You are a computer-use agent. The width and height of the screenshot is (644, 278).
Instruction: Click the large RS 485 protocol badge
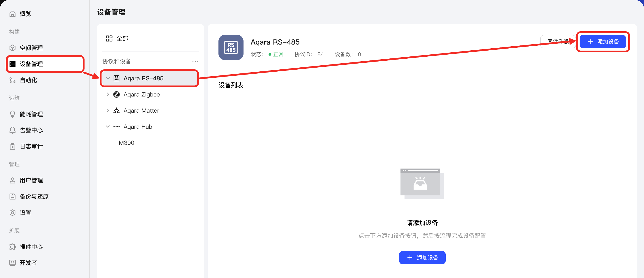231,47
